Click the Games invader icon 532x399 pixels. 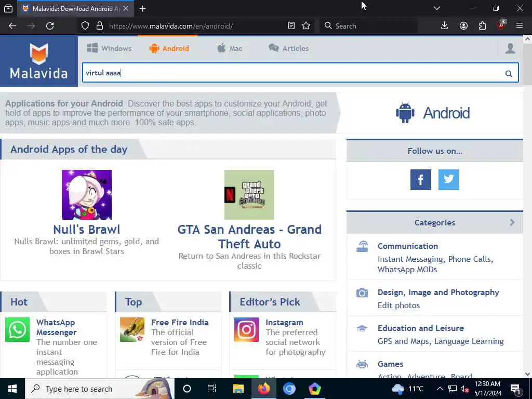point(362,364)
